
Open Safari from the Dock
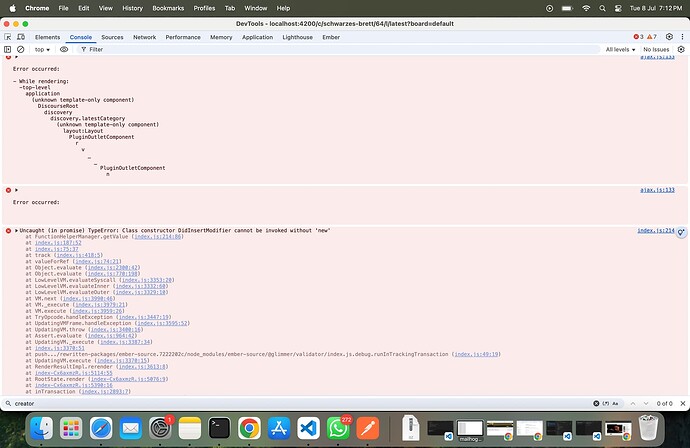(x=101, y=428)
